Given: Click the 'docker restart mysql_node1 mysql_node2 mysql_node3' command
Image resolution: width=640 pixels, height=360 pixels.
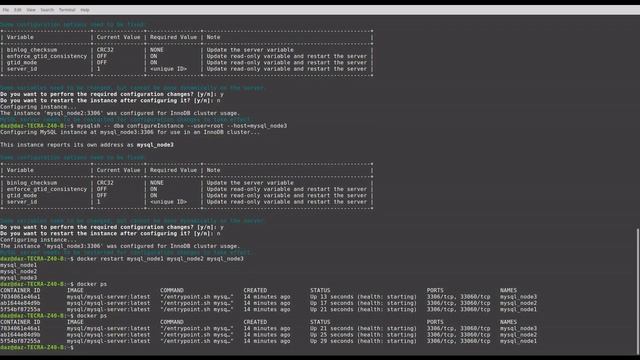Looking at the screenshot, I should click(x=160, y=259).
